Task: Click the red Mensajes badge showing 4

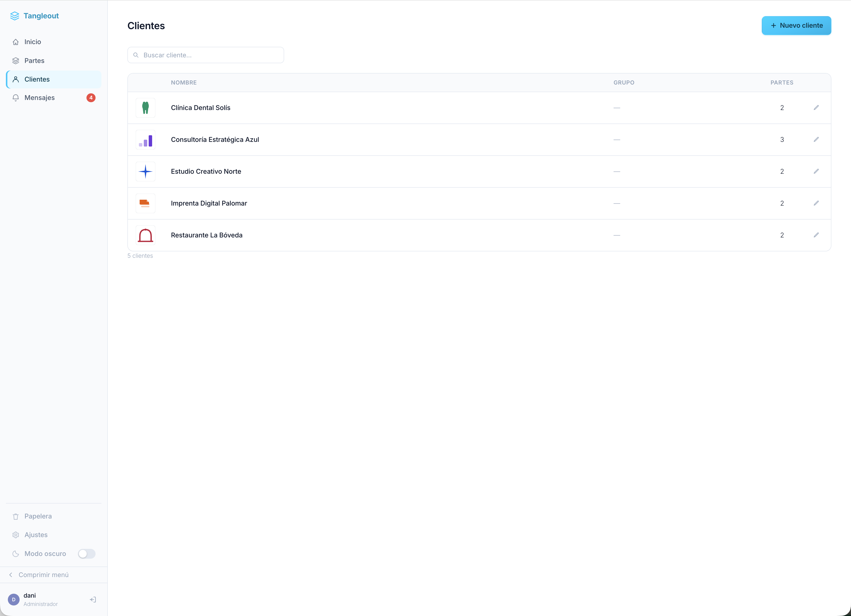Action: [x=91, y=98]
